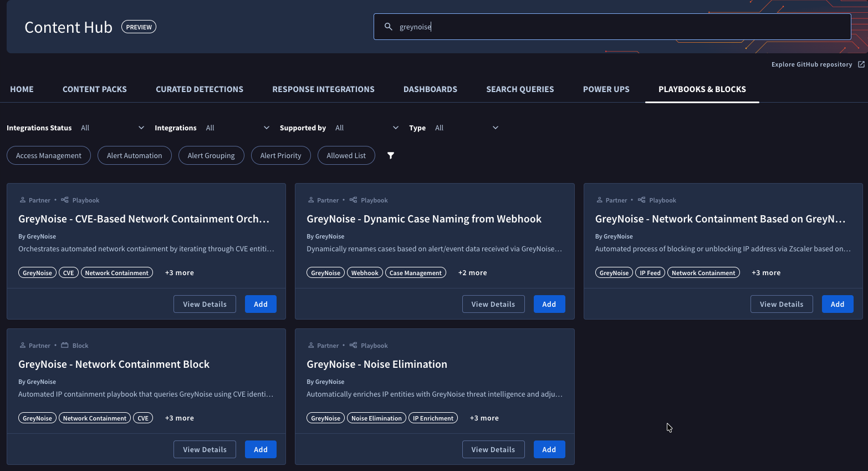Image resolution: width=868 pixels, height=471 pixels.
Task: Click +3 more tags on Noise Elimination card
Action: (x=484, y=418)
